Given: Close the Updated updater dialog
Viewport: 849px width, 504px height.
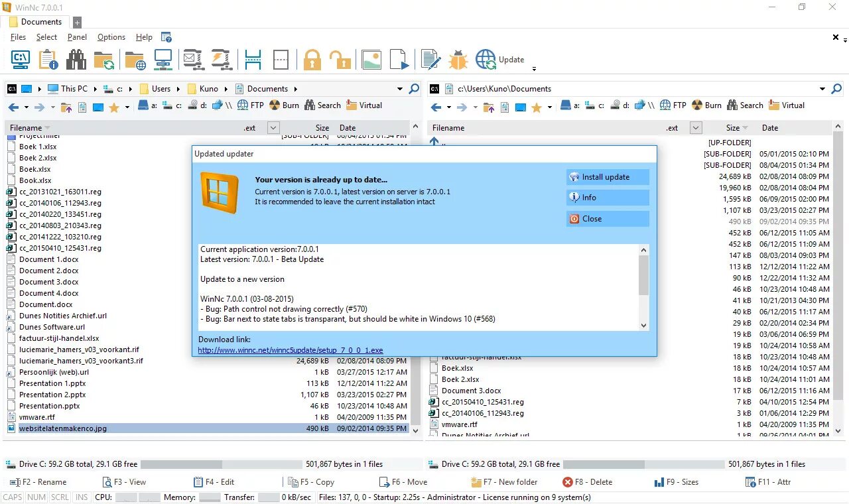Looking at the screenshot, I should [608, 219].
